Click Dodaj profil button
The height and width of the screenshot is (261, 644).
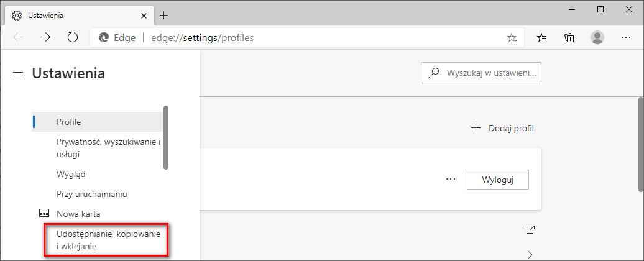(503, 128)
